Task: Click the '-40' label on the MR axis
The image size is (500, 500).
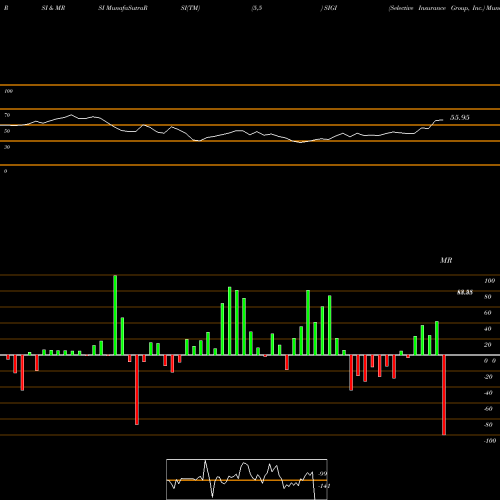Action: click(488, 393)
